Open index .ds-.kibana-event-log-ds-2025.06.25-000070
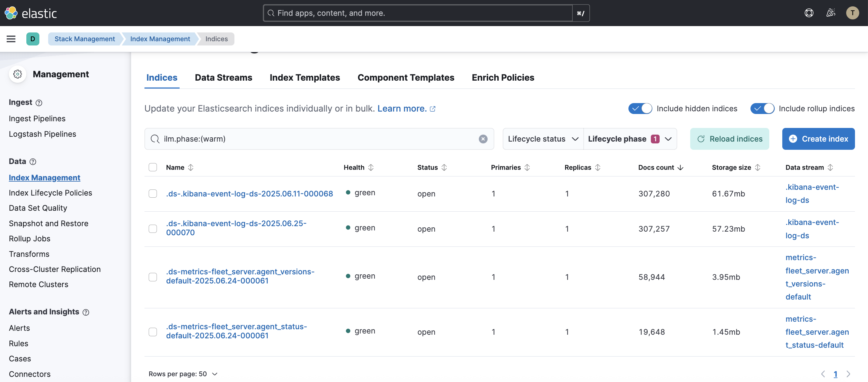 click(236, 228)
